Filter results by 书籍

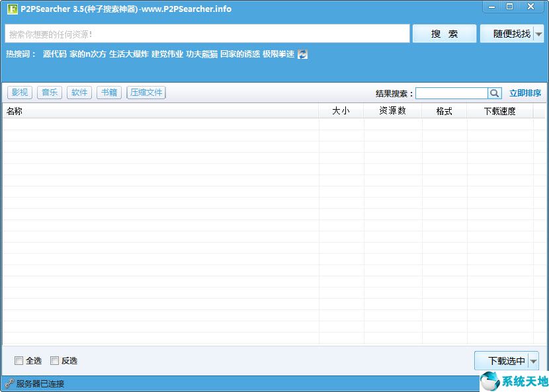[109, 93]
